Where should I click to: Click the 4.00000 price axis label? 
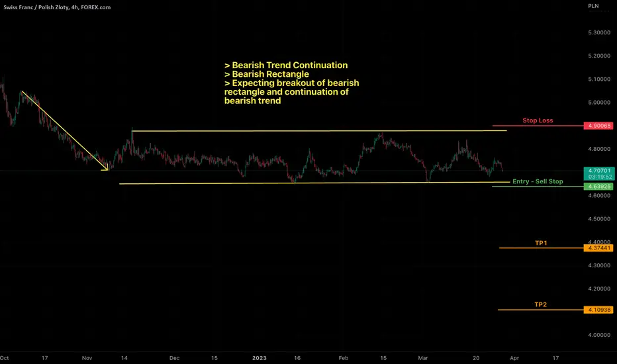599,336
